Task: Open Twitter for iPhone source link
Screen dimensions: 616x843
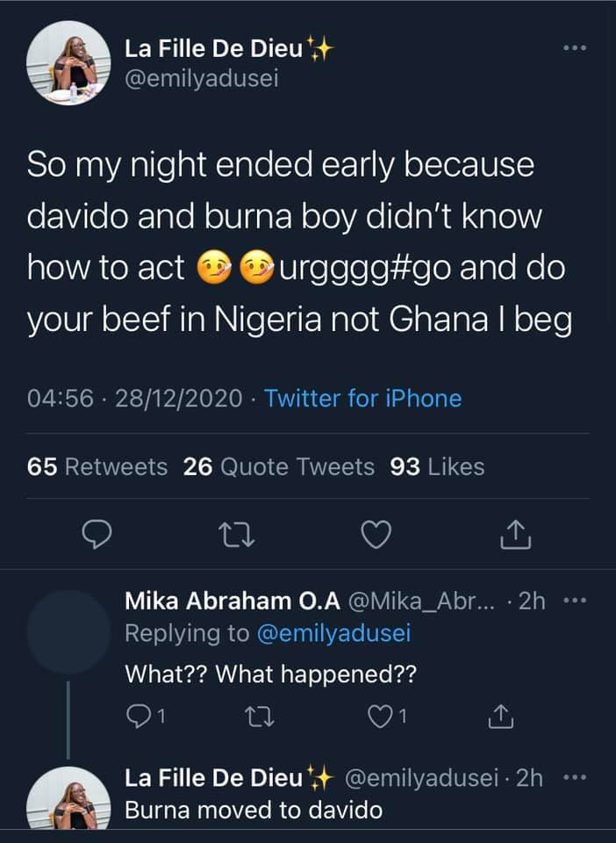Action: [362, 399]
